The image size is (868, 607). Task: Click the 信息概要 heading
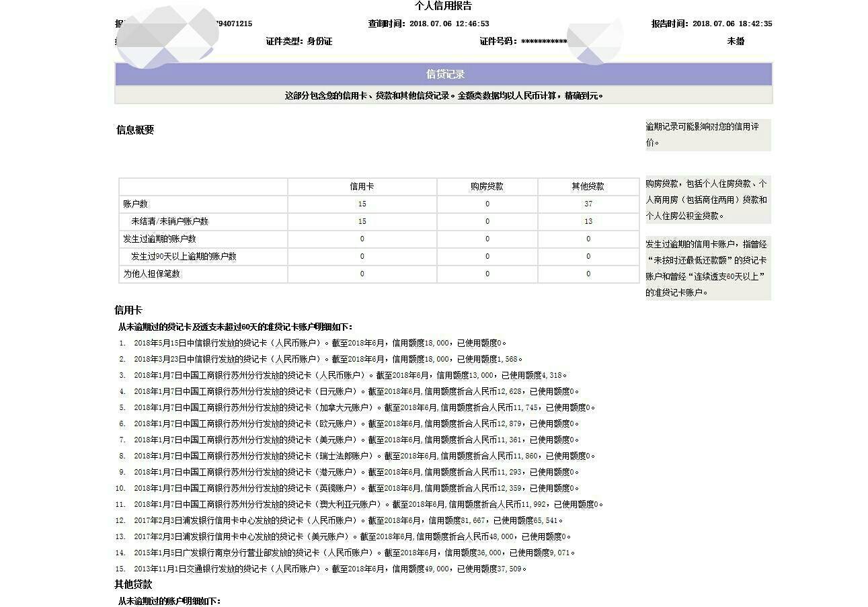point(135,130)
